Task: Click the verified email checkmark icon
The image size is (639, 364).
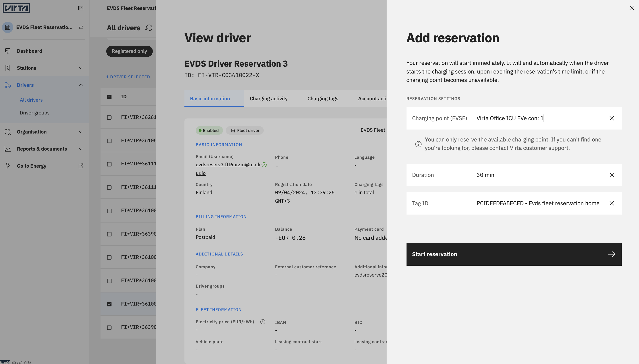Action: [x=264, y=165]
